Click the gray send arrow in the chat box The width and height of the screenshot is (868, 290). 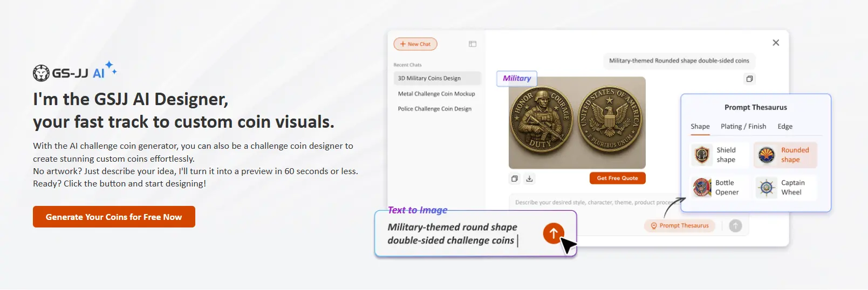[735, 226]
